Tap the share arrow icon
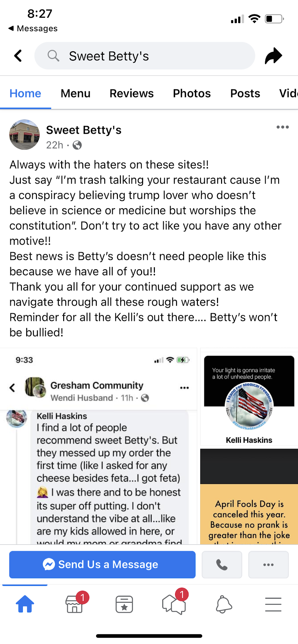This screenshot has width=298, height=644. click(x=273, y=56)
